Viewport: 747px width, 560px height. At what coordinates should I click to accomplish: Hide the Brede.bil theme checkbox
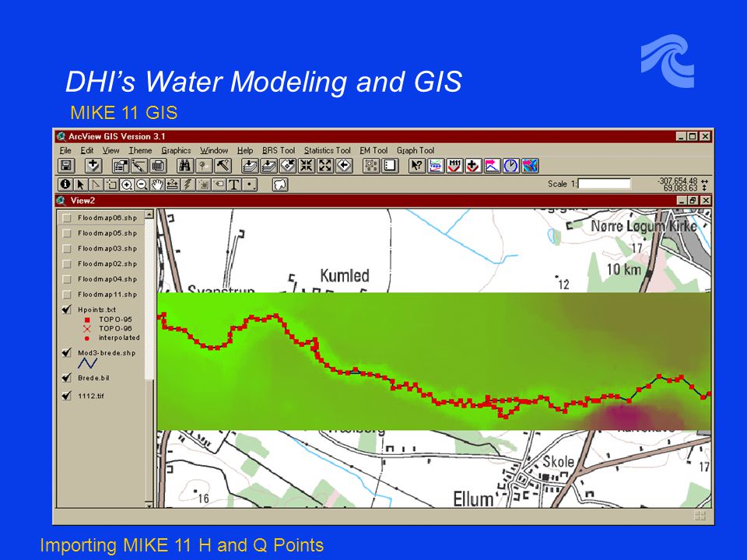(x=67, y=378)
